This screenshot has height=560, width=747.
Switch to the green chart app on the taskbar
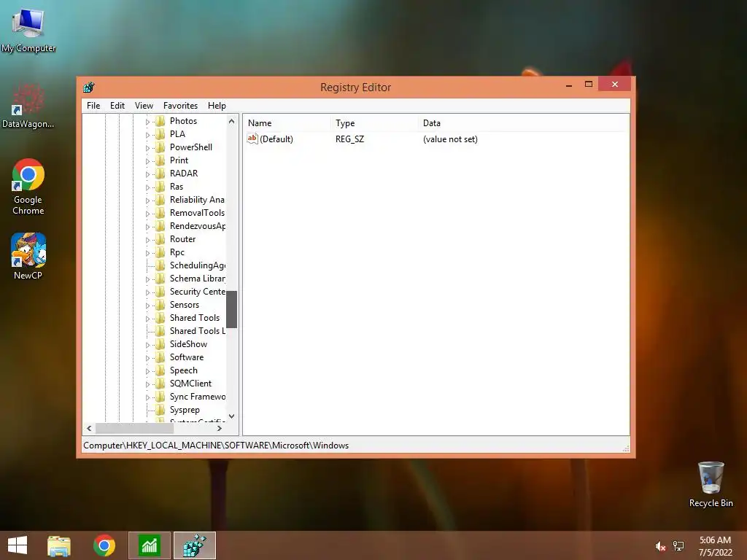click(150, 545)
